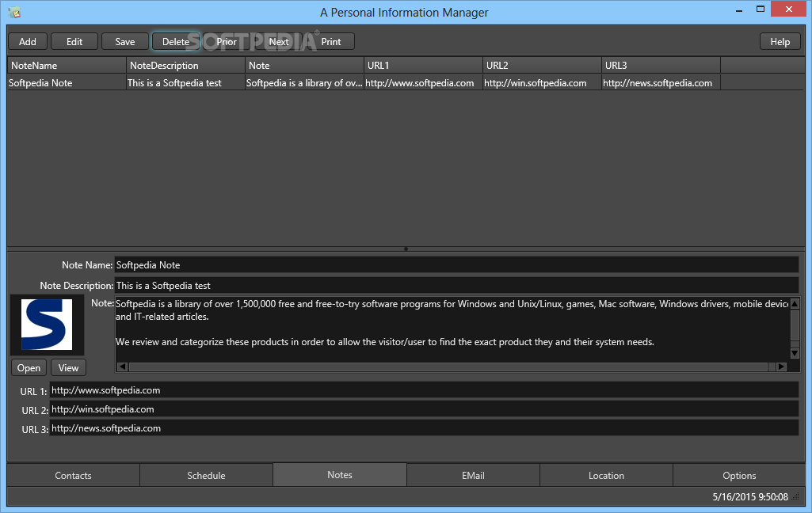Delete the selected note
This screenshot has height=513, width=812.
point(176,42)
